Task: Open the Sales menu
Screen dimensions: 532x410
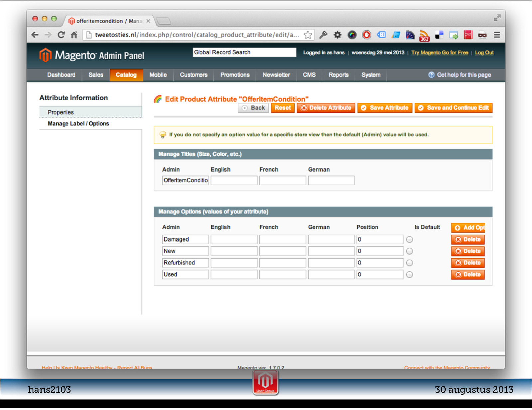Action: pos(96,75)
